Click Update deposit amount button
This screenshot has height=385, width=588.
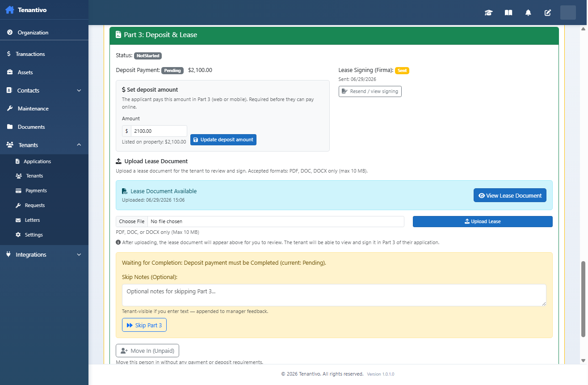pyautogui.click(x=223, y=140)
